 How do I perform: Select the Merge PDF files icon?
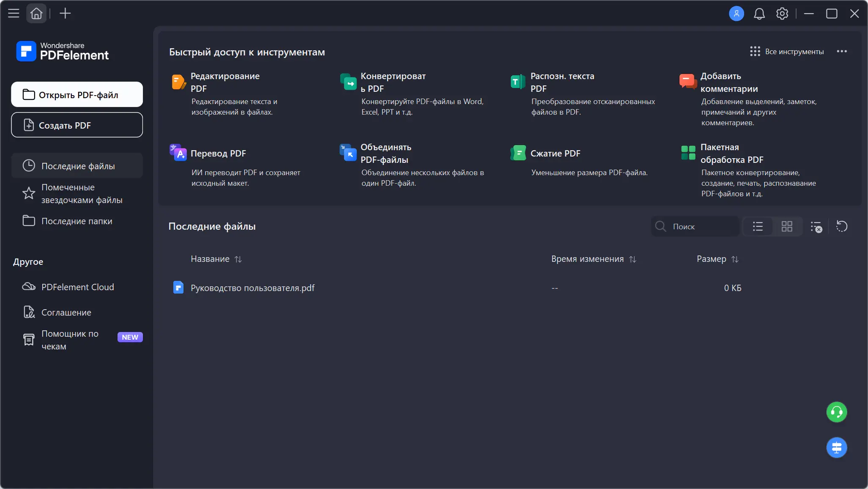coord(348,153)
